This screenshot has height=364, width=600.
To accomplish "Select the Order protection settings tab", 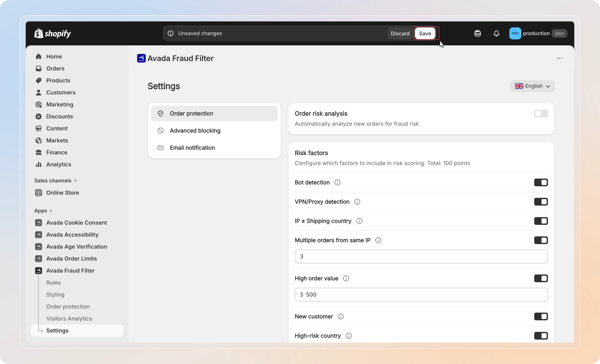I will tap(214, 113).
